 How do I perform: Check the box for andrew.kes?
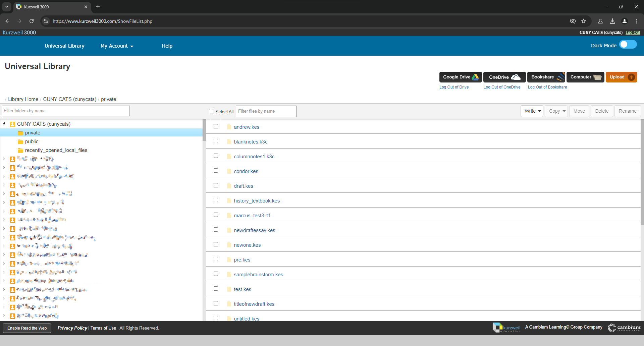coord(216,126)
